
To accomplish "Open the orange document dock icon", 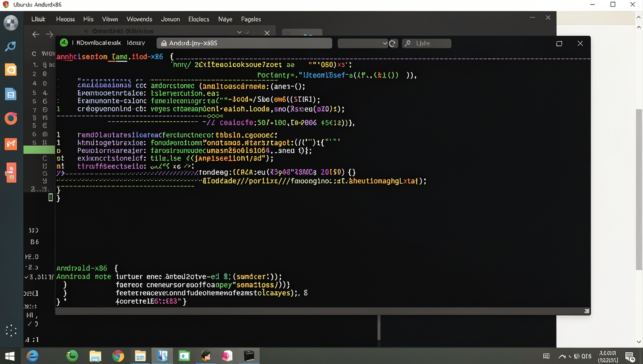I will [x=11, y=70].
